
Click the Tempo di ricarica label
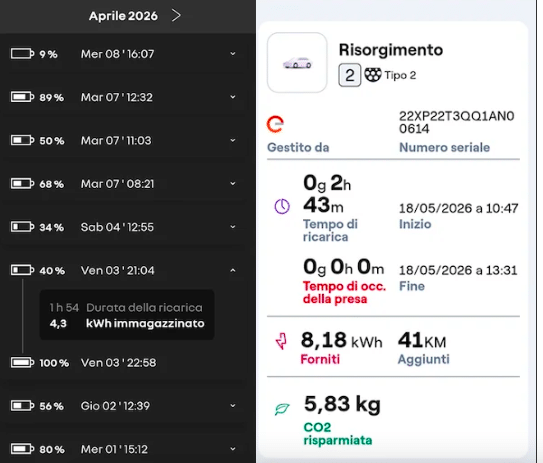point(330,231)
